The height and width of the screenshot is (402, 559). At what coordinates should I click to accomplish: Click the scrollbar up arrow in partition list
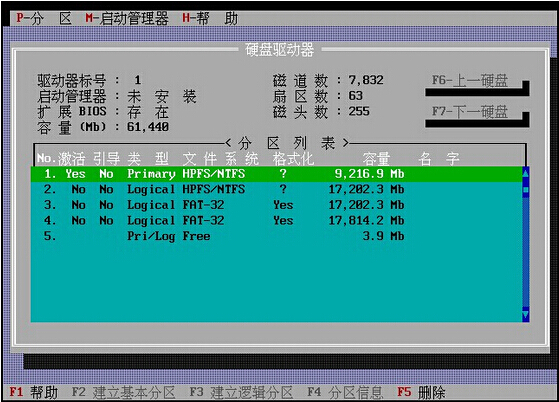point(525,174)
